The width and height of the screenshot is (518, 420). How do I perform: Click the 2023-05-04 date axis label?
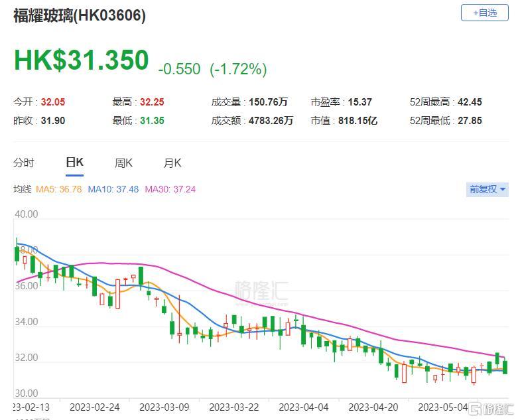click(x=443, y=407)
